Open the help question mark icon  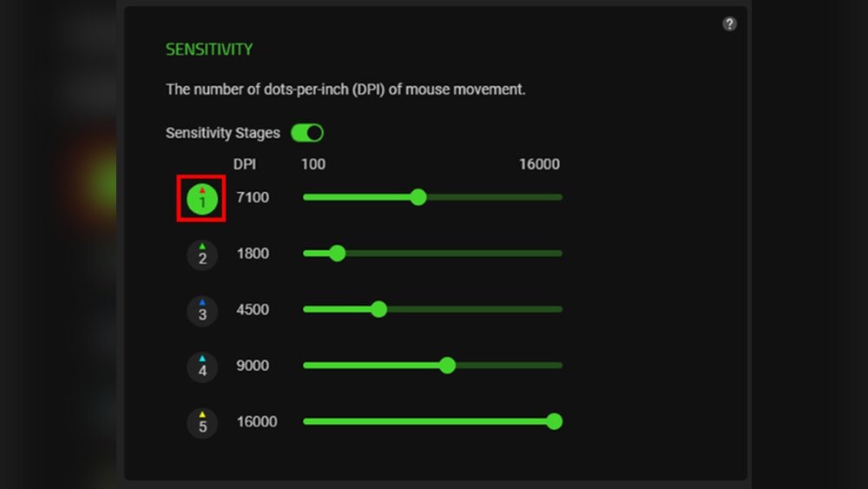pos(729,24)
